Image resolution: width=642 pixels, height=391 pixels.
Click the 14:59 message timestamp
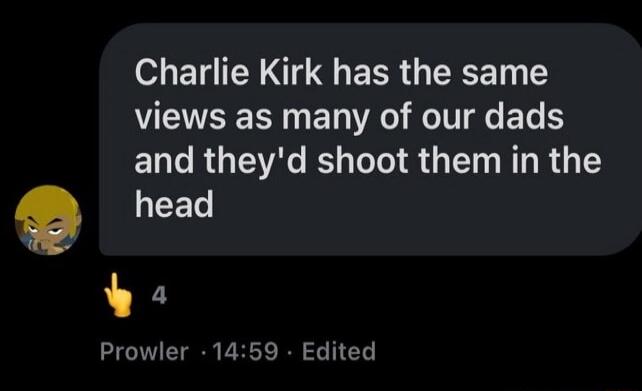(245, 351)
